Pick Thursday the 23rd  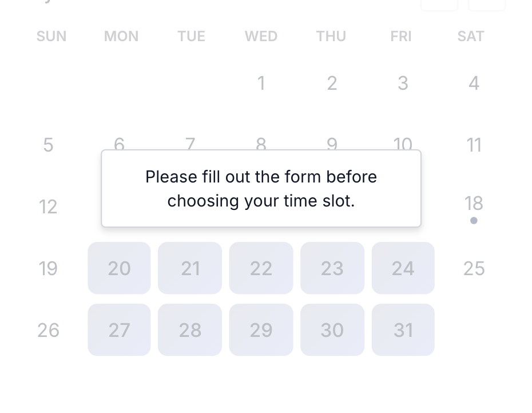[332, 268]
